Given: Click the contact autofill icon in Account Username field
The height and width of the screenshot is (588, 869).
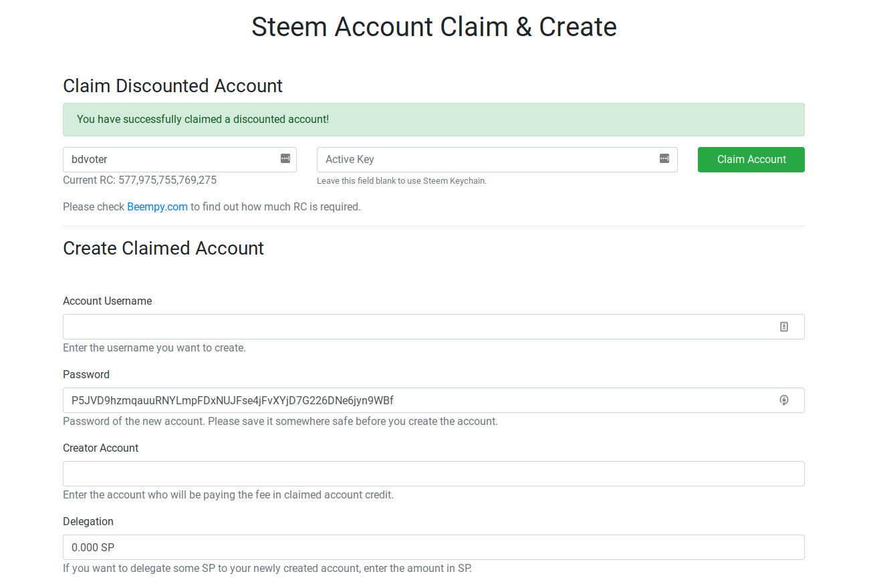Looking at the screenshot, I should pos(784,327).
